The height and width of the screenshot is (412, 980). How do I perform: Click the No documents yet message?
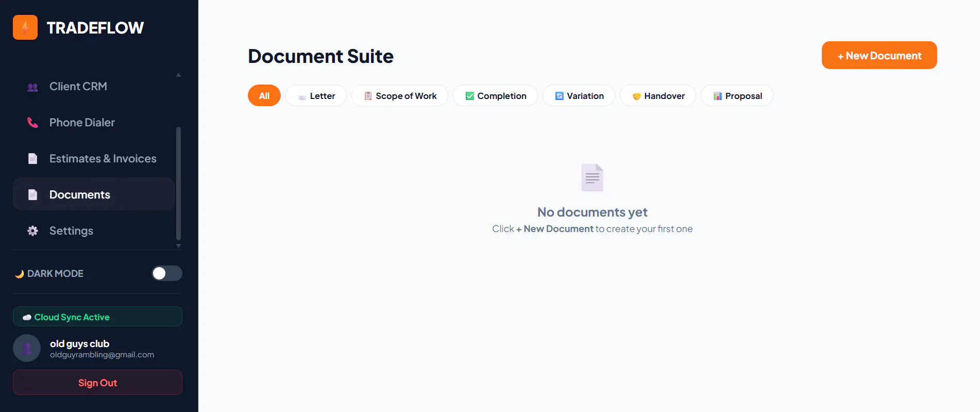click(x=593, y=212)
